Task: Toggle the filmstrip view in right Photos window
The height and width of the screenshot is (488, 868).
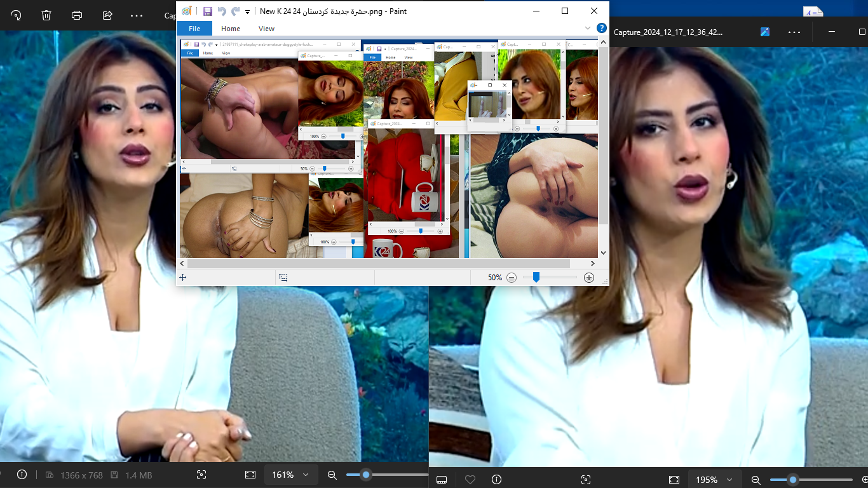Action: (x=442, y=480)
